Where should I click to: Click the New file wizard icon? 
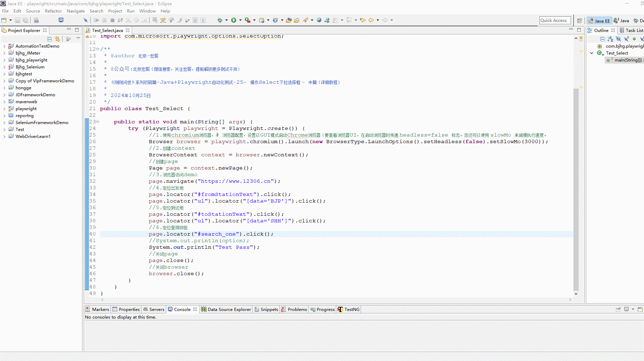[x=4, y=20]
